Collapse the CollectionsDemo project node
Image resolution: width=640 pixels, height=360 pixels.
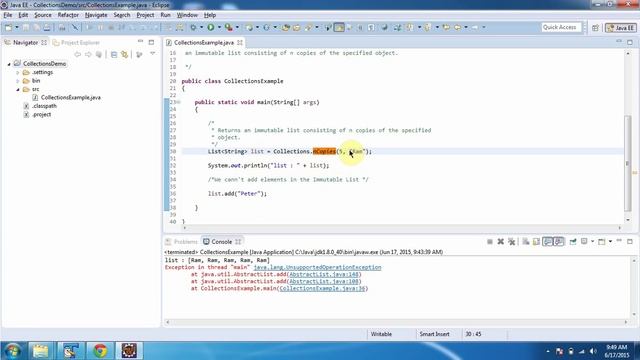[x=9, y=64]
